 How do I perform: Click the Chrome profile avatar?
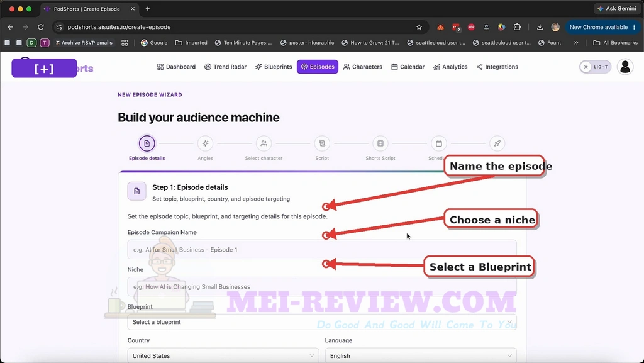pyautogui.click(x=555, y=27)
